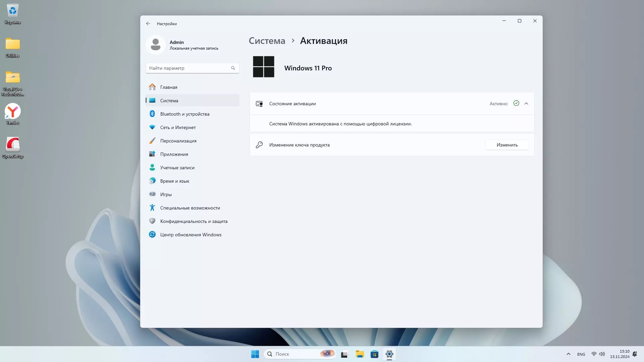
Task: Open Microsoft Store from the taskbar
Action: pyautogui.click(x=374, y=354)
